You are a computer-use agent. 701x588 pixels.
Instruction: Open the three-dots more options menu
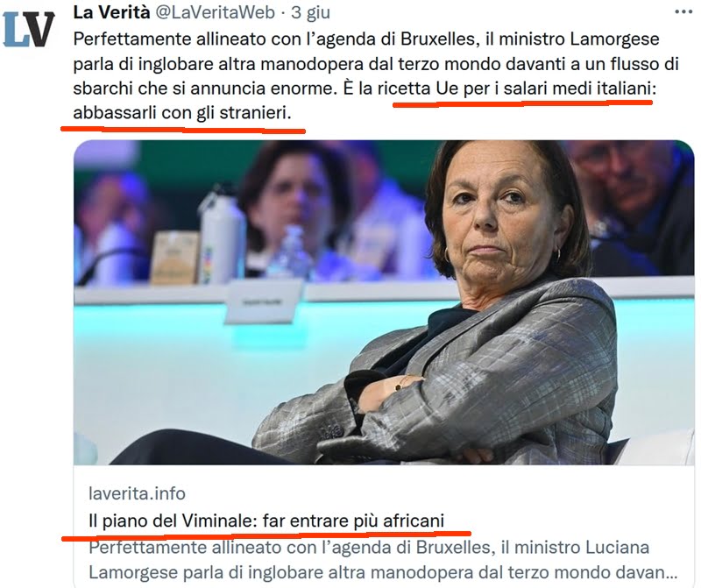pos(683,12)
